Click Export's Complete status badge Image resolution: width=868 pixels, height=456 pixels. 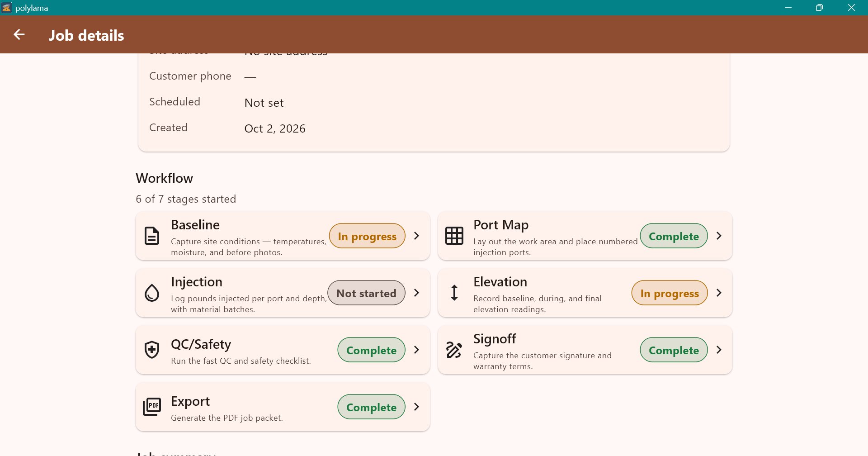pyautogui.click(x=371, y=407)
